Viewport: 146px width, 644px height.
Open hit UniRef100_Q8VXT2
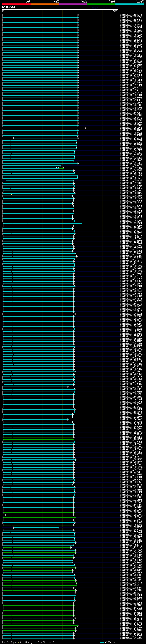click(x=131, y=165)
